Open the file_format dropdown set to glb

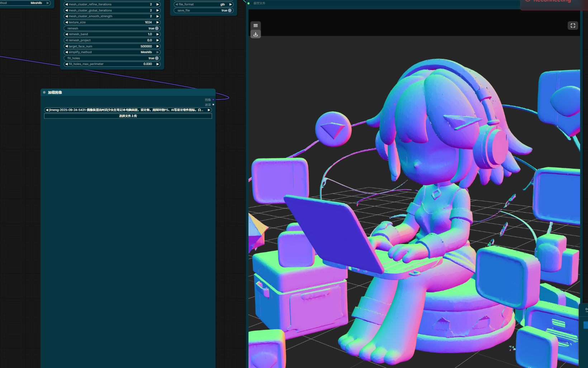(x=203, y=4)
